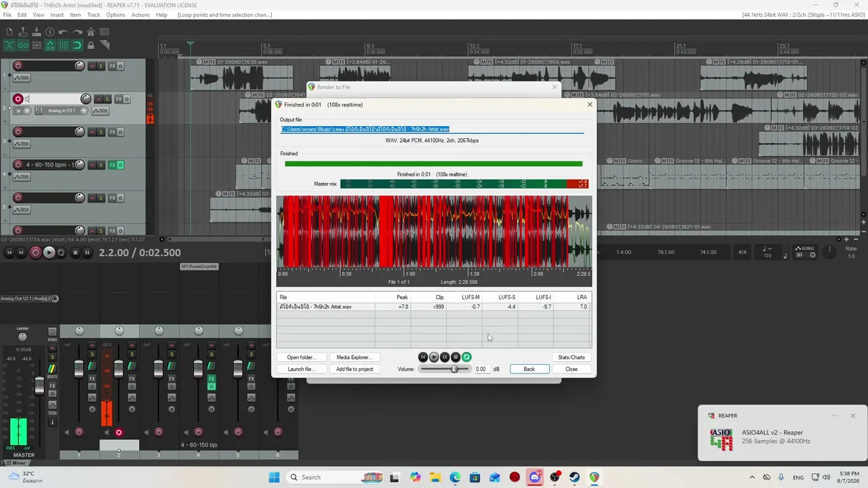This screenshot has width=868, height=488.
Task: Open Windows Start menu
Action: (274, 477)
